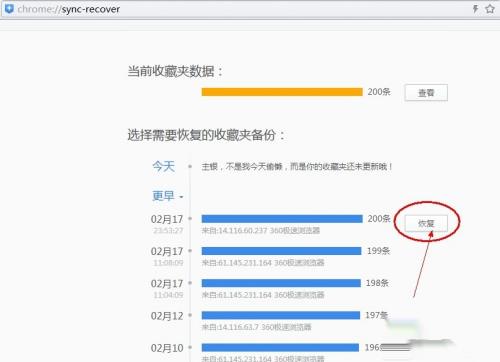This screenshot has height=362, width=500.
Task: Click the 02月10 date entry
Action: click(x=167, y=348)
